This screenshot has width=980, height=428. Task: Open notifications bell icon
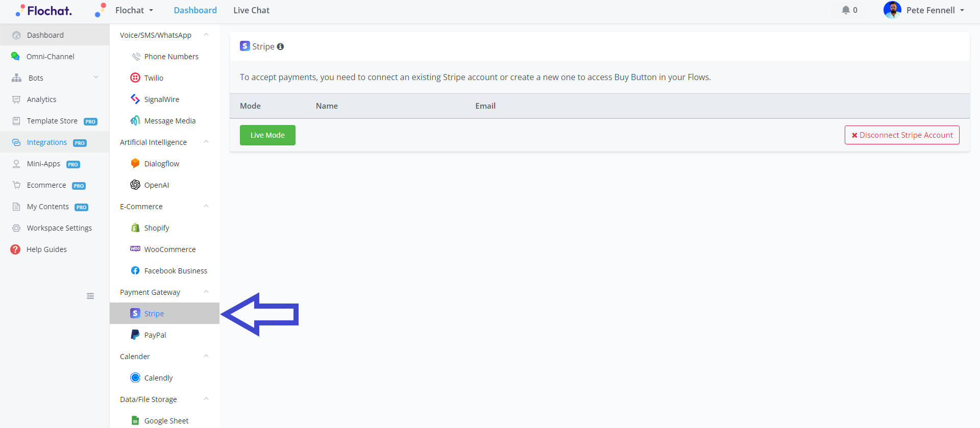coord(846,10)
